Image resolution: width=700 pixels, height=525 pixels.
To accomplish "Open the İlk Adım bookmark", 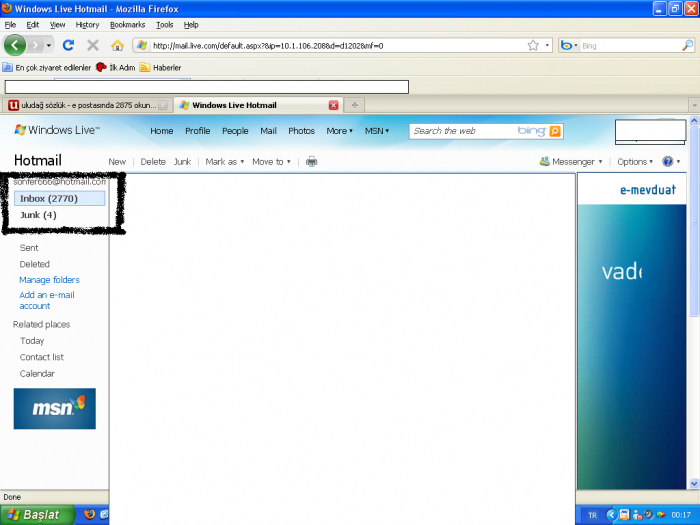I will 116,67.
